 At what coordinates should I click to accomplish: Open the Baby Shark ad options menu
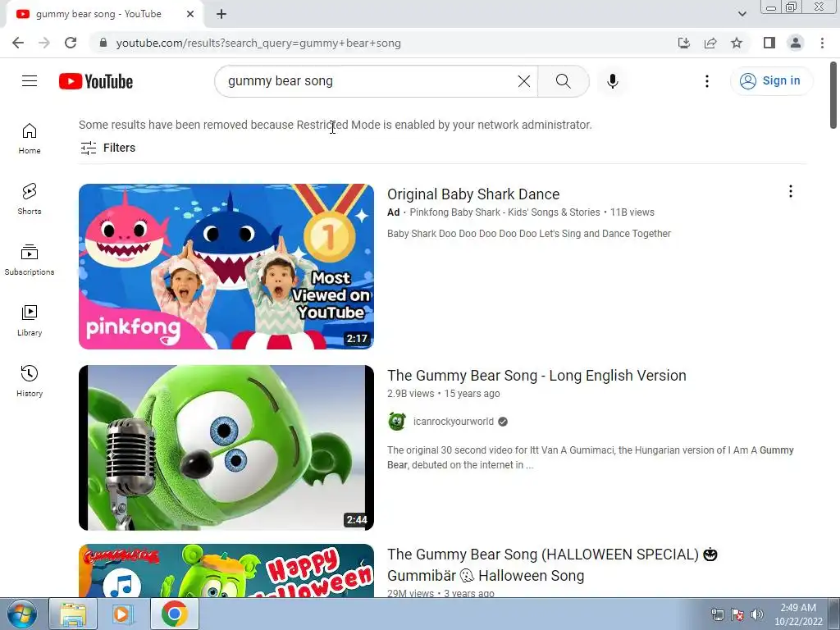tap(790, 191)
